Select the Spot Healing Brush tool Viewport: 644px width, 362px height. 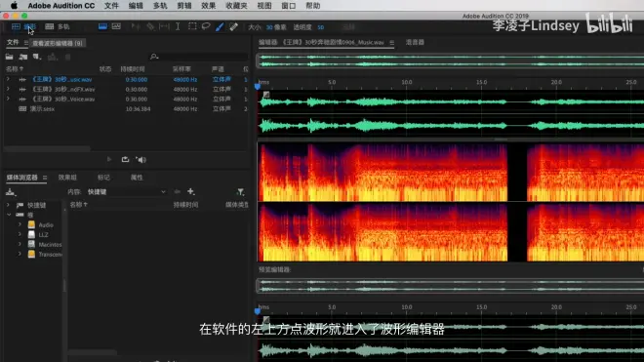(x=234, y=26)
